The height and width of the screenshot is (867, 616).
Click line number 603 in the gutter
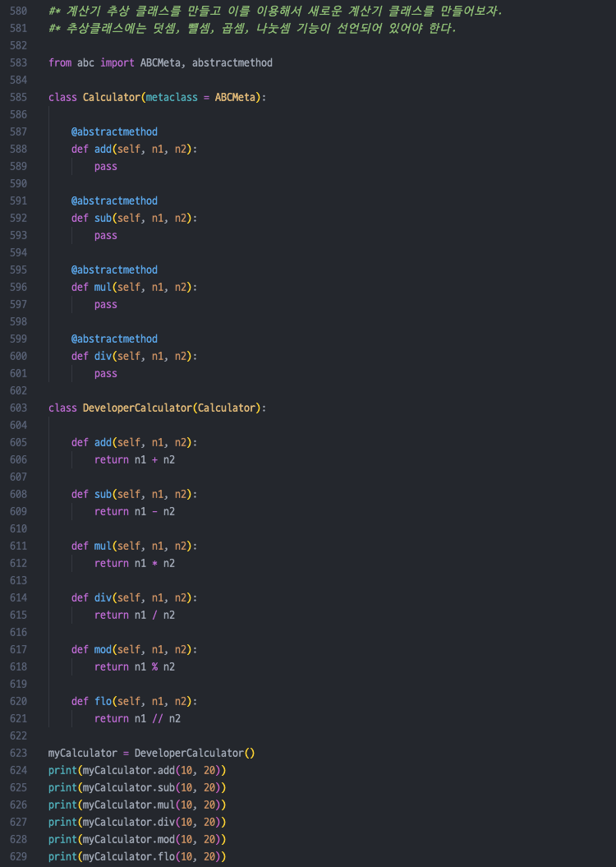tap(18, 408)
